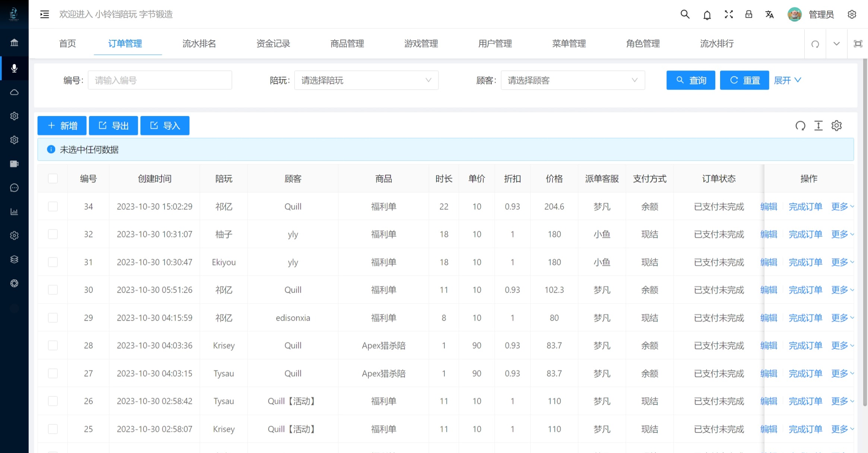Focus the 请输入编号 input field
Screen dimensions: 868x453
[x=160, y=80]
